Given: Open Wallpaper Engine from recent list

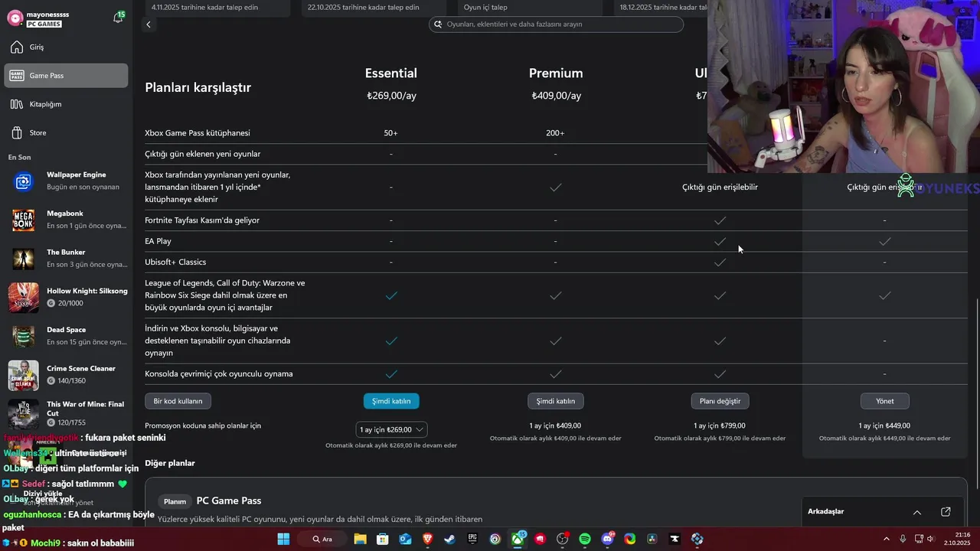Looking at the screenshot, I should (66, 181).
